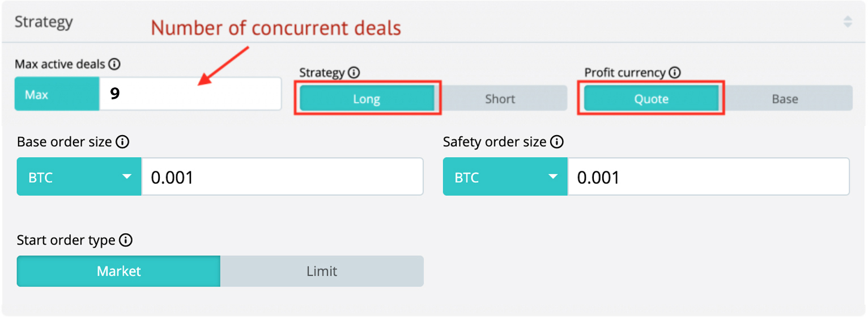Expand BTC dropdown for Safety order size
The height and width of the screenshot is (320, 868).
(x=505, y=178)
